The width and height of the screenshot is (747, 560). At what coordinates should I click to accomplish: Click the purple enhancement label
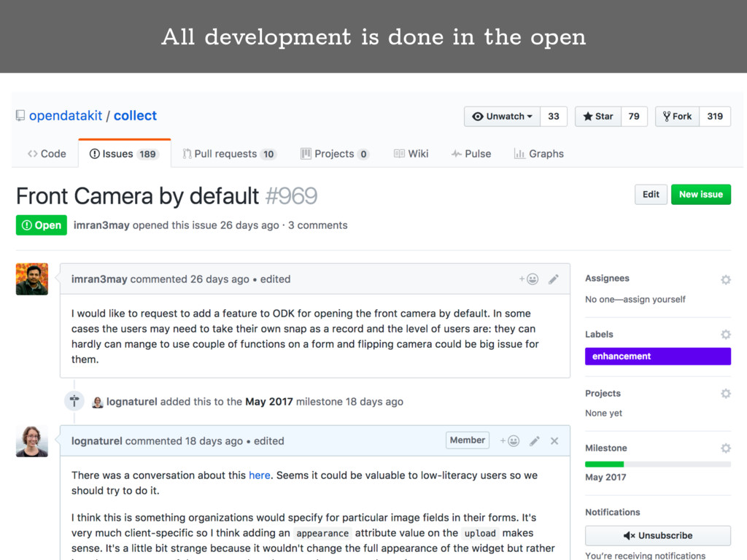(658, 356)
